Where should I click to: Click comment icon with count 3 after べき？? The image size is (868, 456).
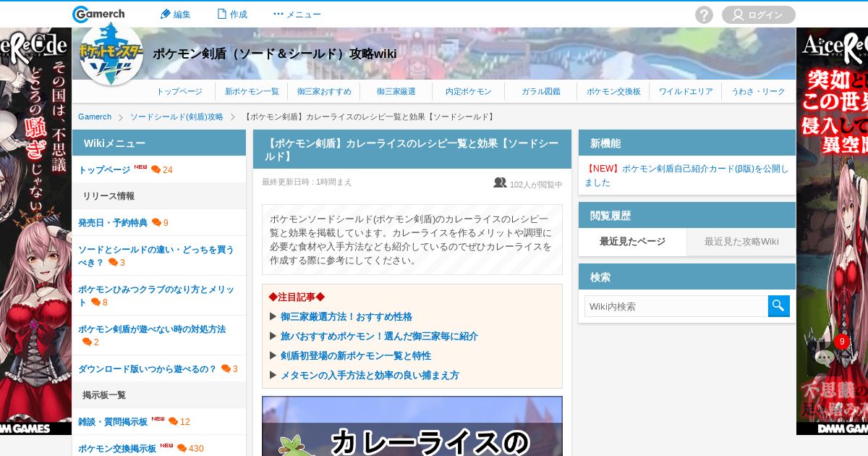(x=113, y=262)
